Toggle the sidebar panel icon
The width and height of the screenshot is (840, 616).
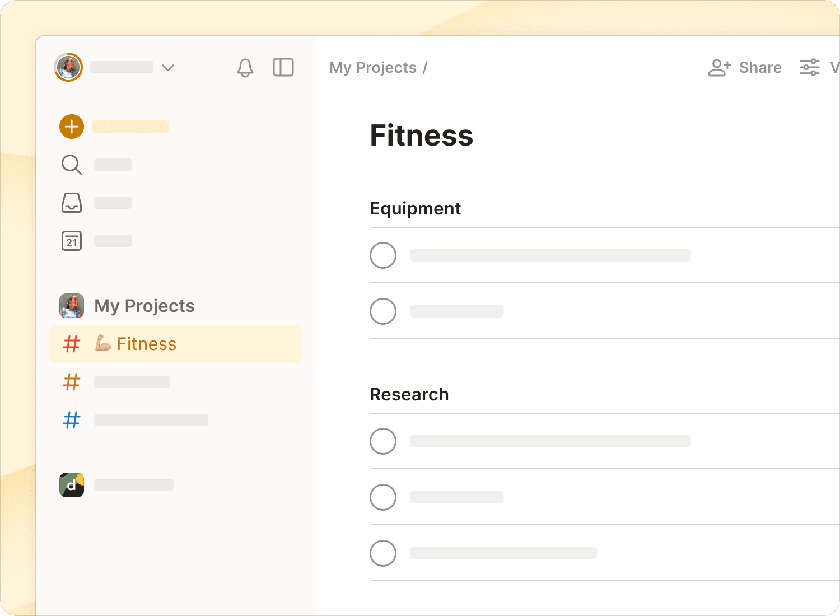[x=283, y=68]
